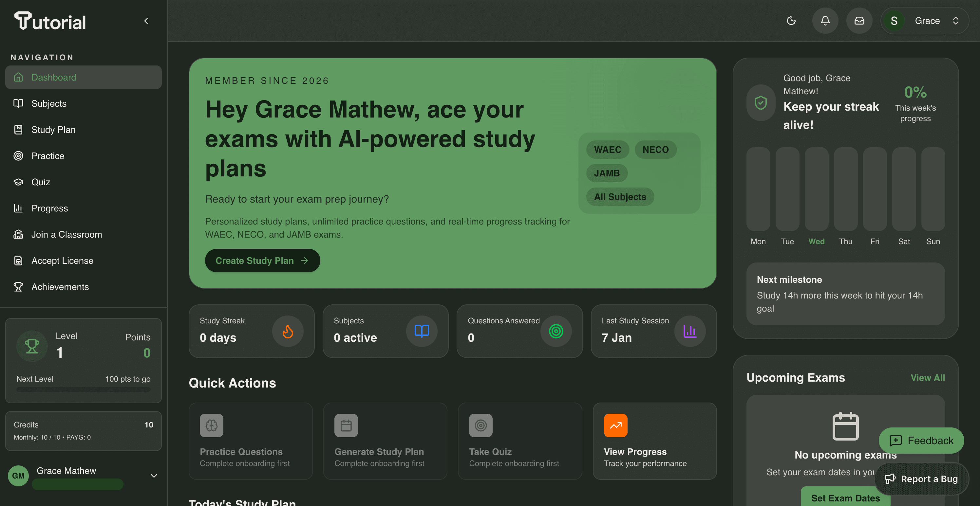This screenshot has height=506, width=980.
Task: Click the View Progress orange trend icon
Action: [x=615, y=425]
